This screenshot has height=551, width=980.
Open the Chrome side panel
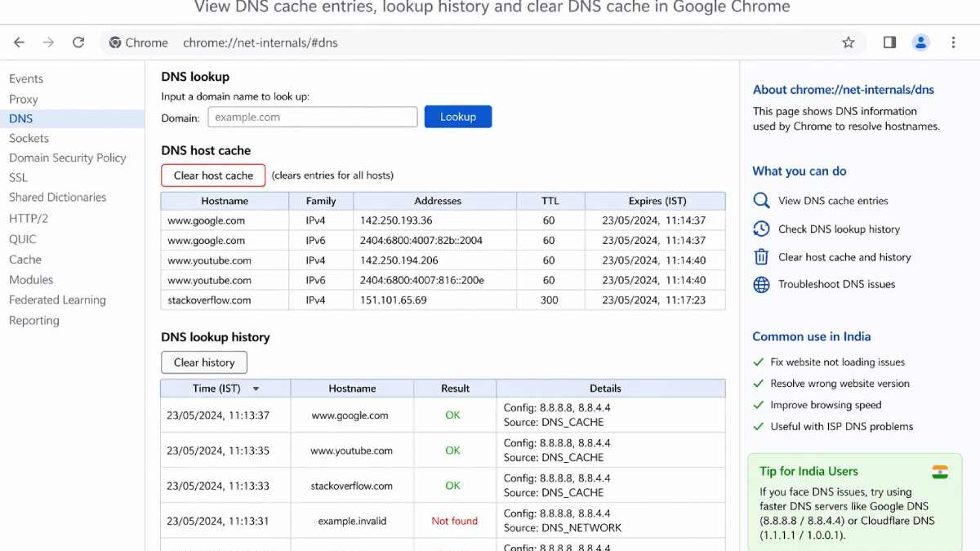click(889, 42)
